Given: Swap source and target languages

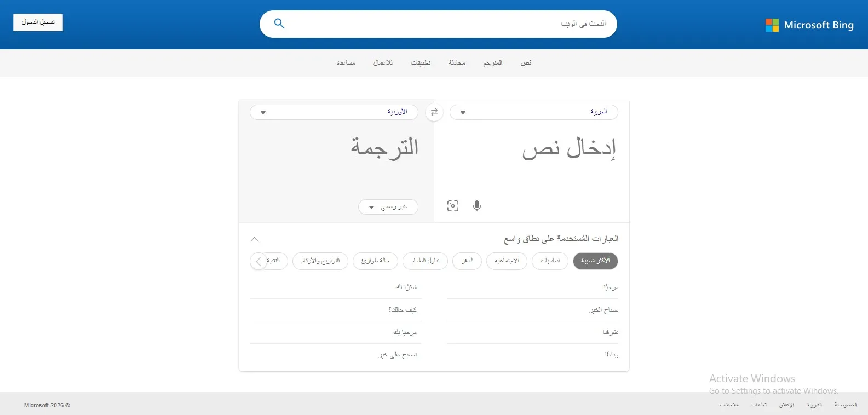Looking at the screenshot, I should pyautogui.click(x=434, y=112).
